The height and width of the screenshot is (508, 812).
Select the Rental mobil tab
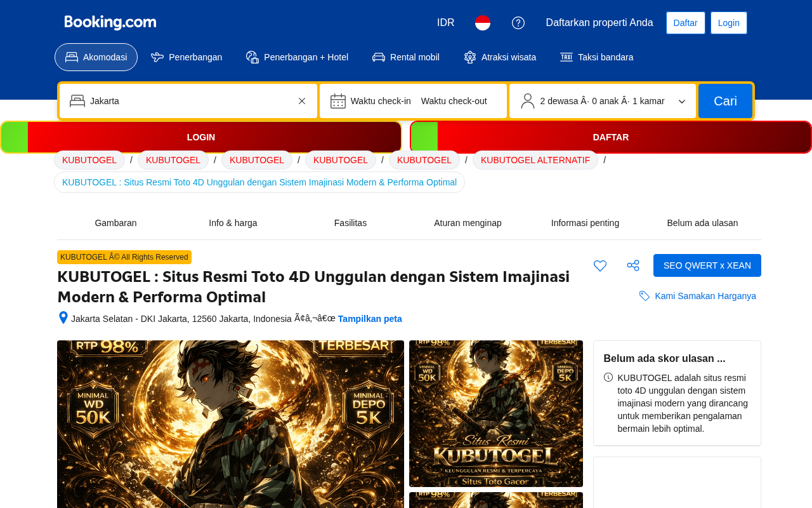406,57
